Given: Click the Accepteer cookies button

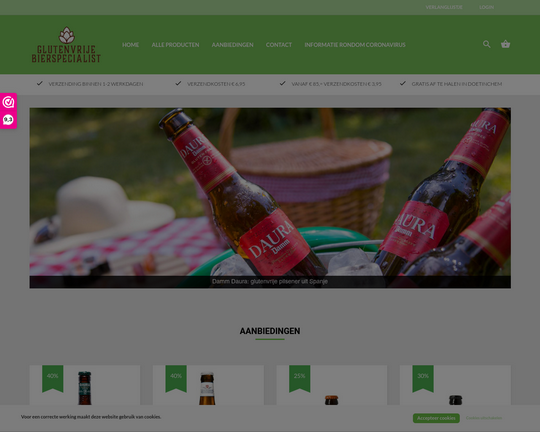Looking at the screenshot, I should pos(436,418).
